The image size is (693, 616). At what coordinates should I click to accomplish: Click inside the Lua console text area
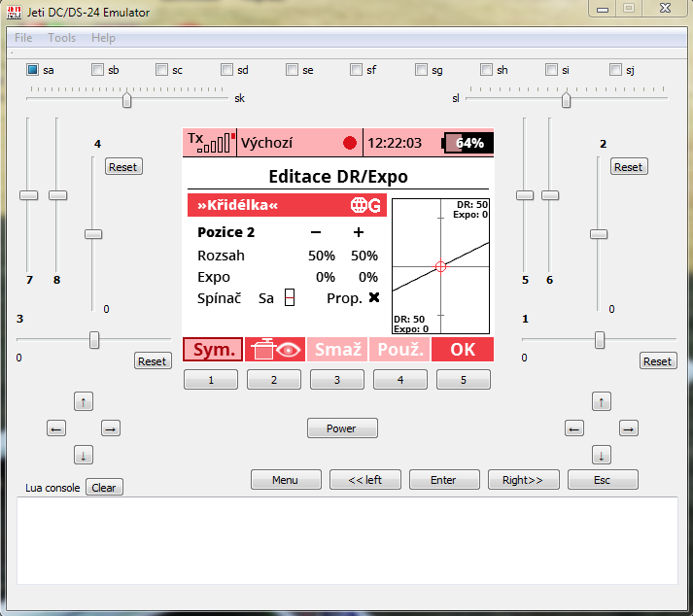coord(347,540)
